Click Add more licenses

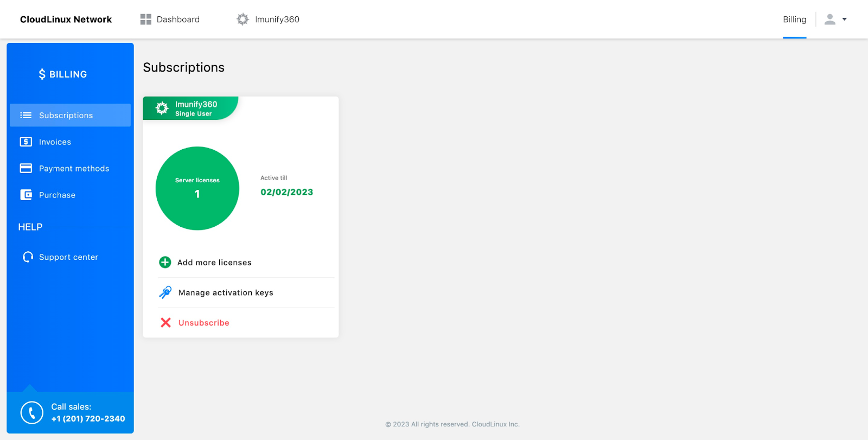pos(214,263)
